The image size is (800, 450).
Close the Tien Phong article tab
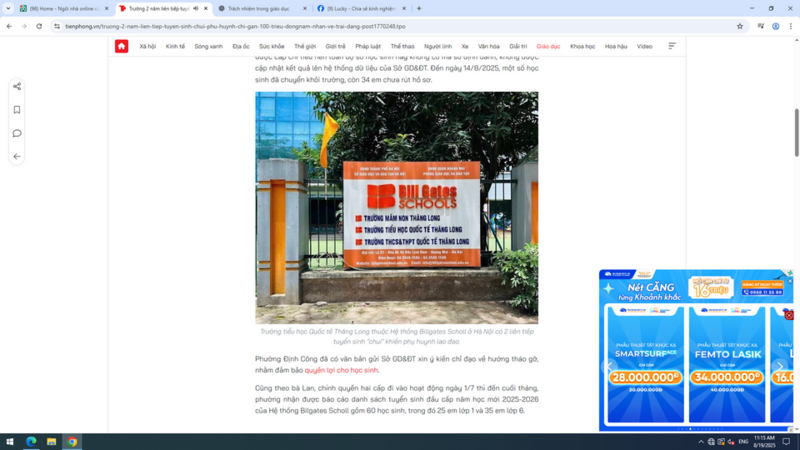tap(206, 9)
